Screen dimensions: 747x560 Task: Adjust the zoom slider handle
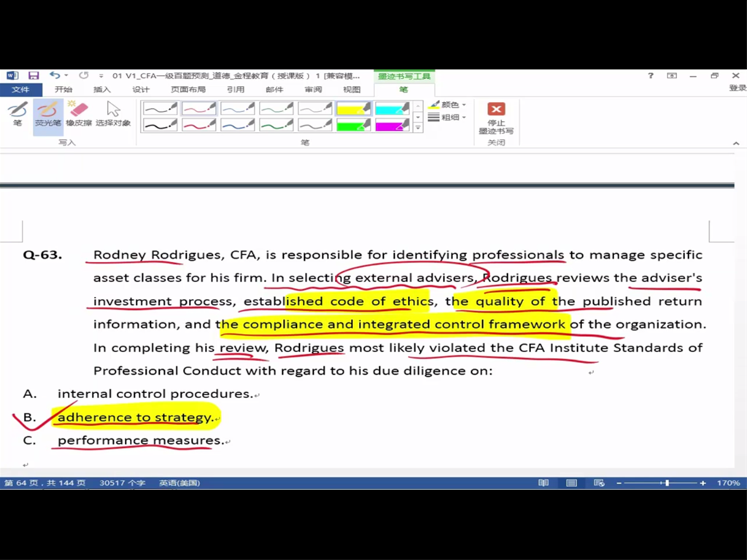667,483
